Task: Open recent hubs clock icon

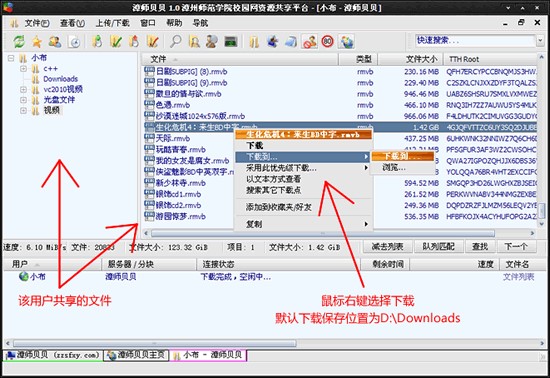Action: pos(74,41)
